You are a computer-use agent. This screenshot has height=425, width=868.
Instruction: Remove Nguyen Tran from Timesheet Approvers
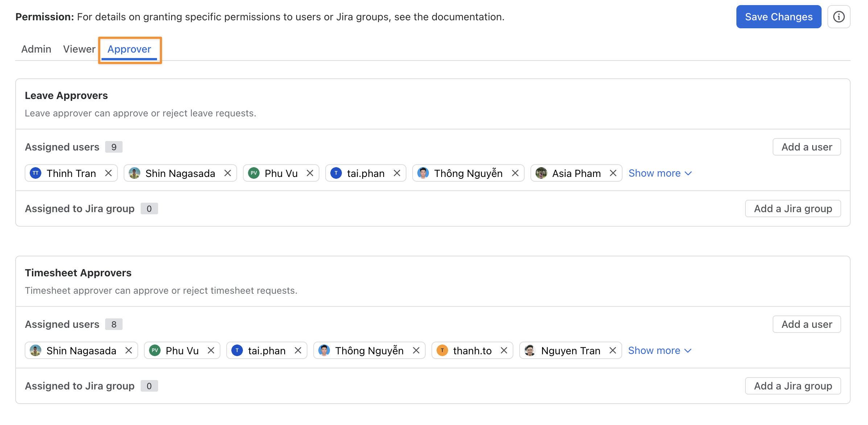coord(613,351)
